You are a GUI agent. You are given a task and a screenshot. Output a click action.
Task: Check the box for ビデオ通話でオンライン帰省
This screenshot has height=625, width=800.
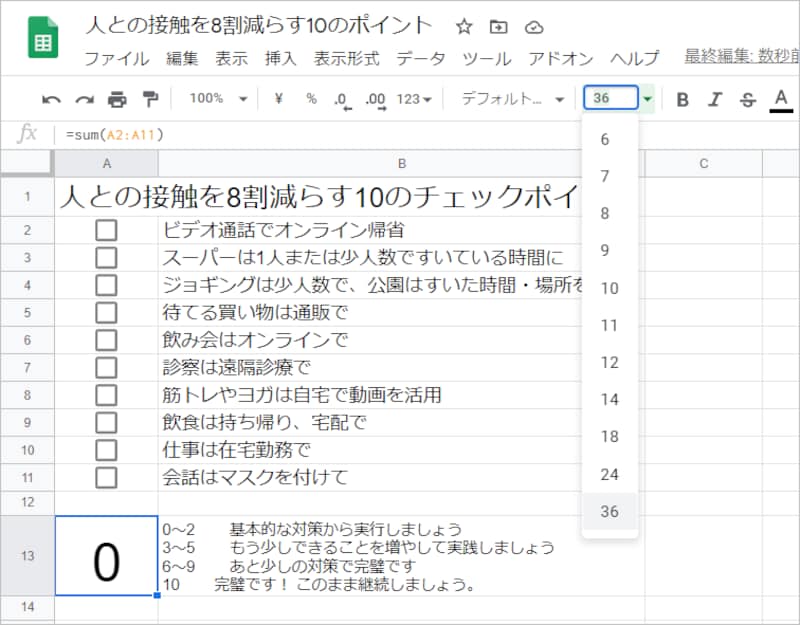[106, 230]
